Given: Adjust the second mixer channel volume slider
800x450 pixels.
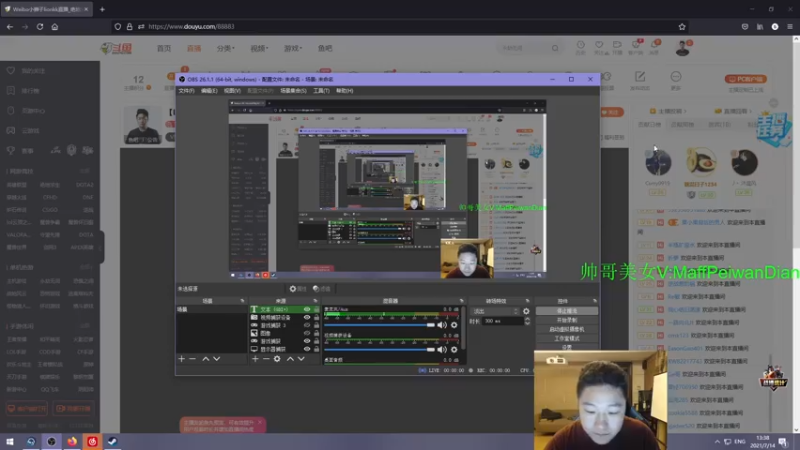Looking at the screenshot, I should 379,349.
